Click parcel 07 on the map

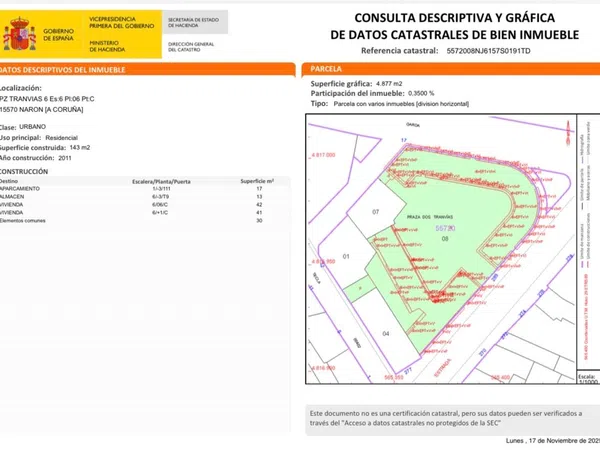[x=375, y=212]
